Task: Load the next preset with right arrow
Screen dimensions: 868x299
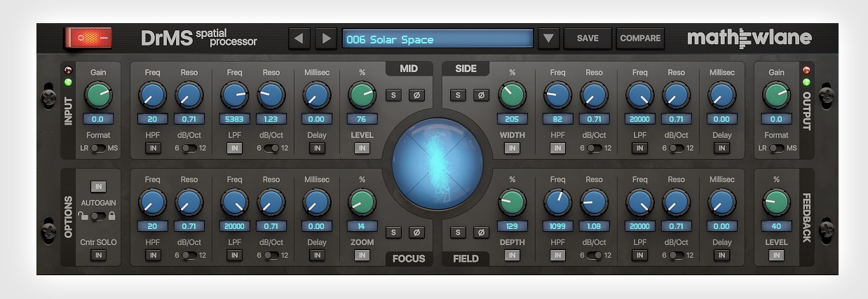Action: click(x=325, y=39)
